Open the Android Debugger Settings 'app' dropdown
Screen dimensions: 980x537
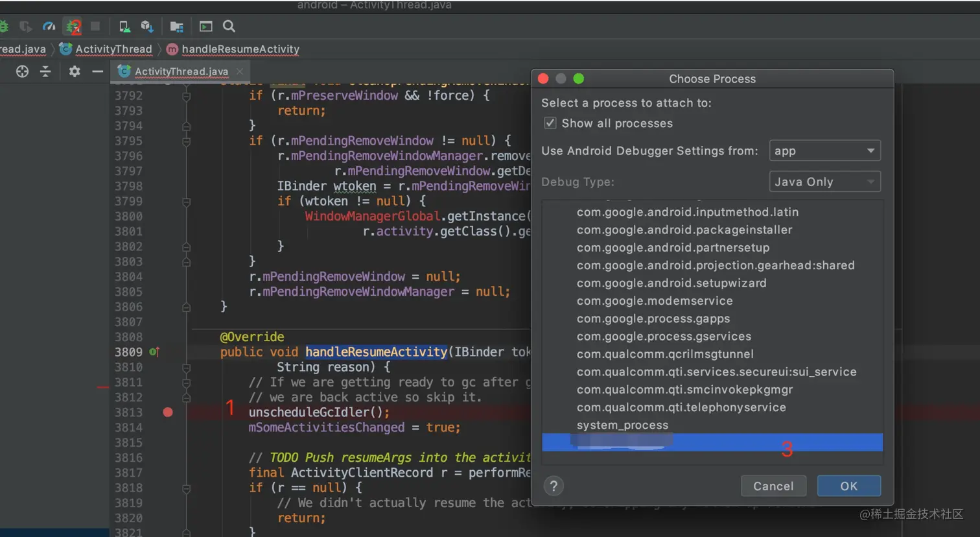click(824, 150)
